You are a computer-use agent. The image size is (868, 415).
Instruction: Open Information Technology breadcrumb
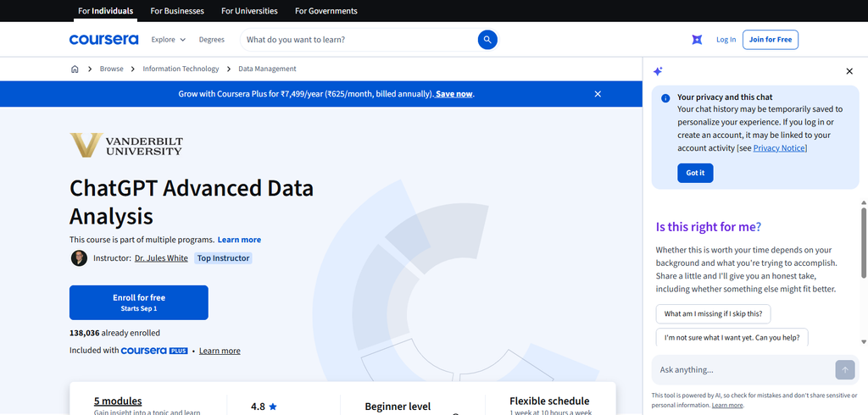(x=181, y=69)
